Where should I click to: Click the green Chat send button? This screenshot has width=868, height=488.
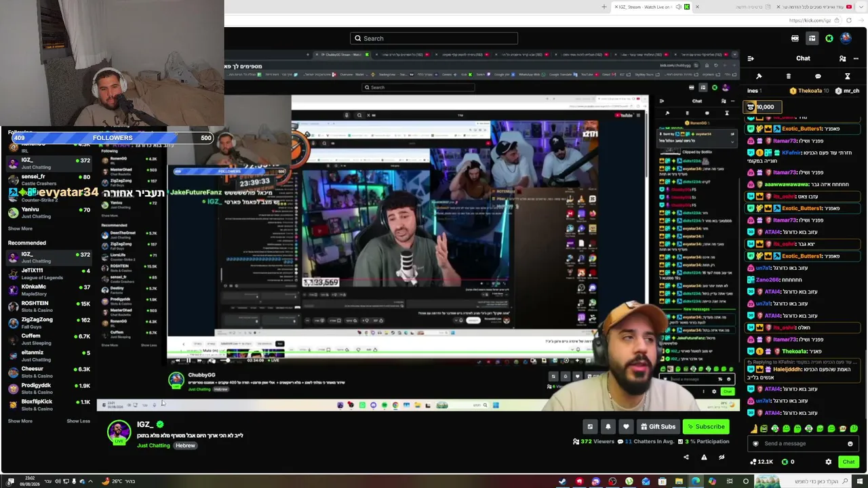[x=848, y=462]
